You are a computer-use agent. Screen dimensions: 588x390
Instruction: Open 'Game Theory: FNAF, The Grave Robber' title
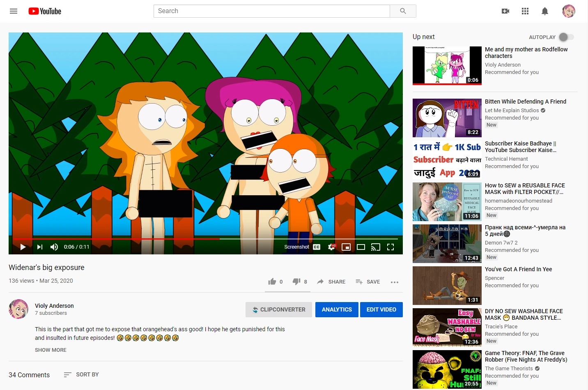526,356
